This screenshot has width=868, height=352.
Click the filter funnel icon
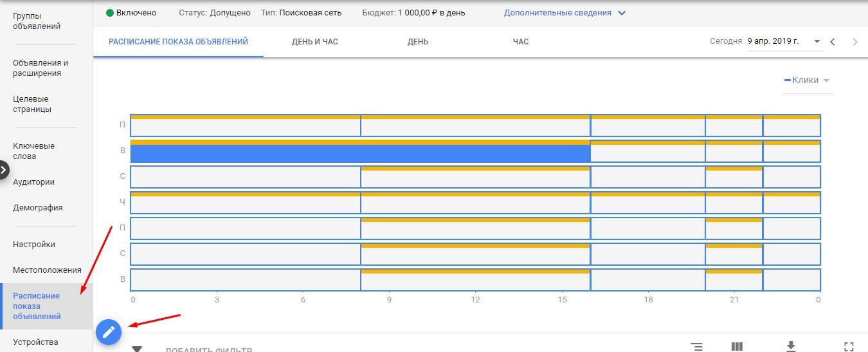point(137,349)
